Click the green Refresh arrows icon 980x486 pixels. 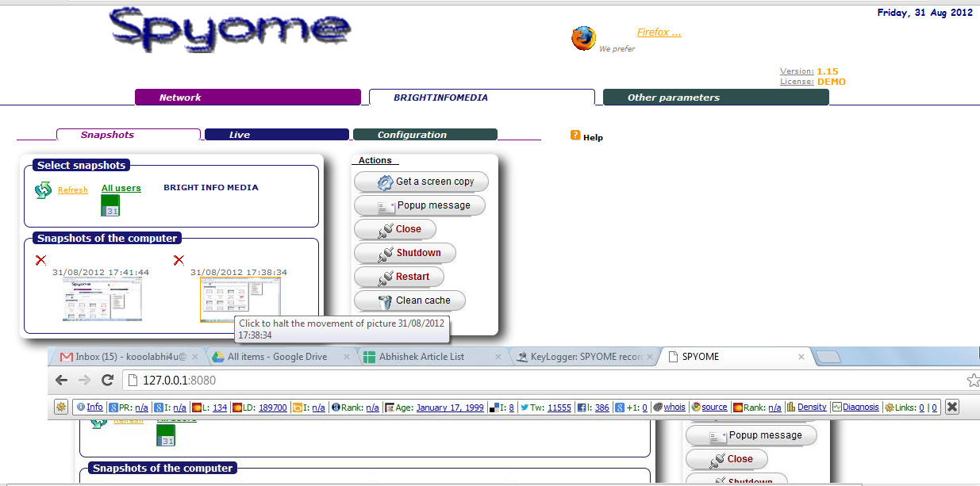[43, 190]
